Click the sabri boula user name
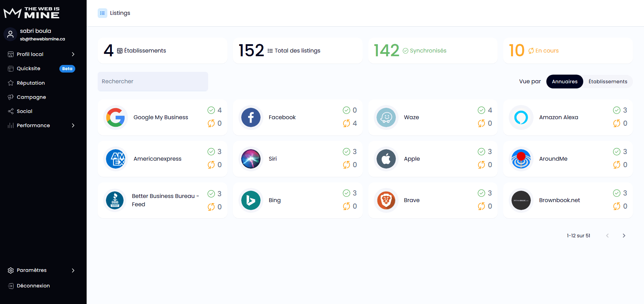 (x=36, y=31)
